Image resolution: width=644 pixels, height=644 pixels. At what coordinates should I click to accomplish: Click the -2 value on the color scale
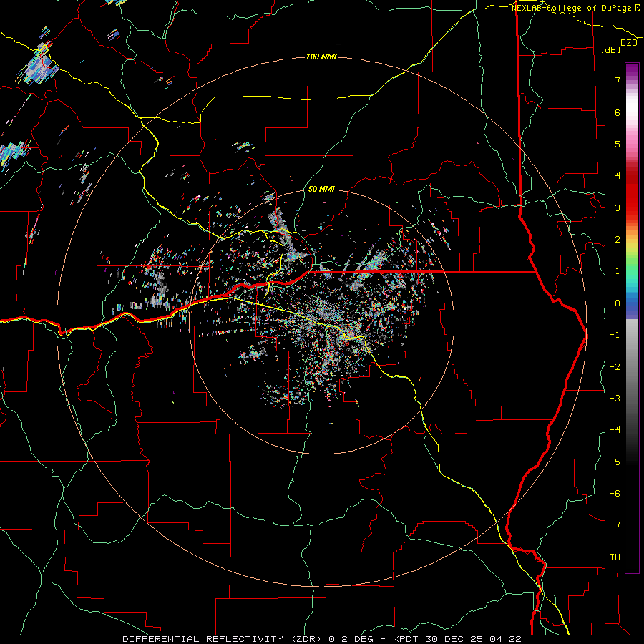615,367
